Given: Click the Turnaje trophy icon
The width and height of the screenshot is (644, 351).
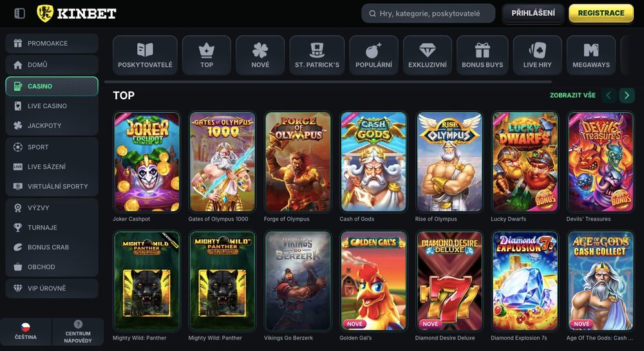Looking at the screenshot, I should pyautogui.click(x=17, y=227).
